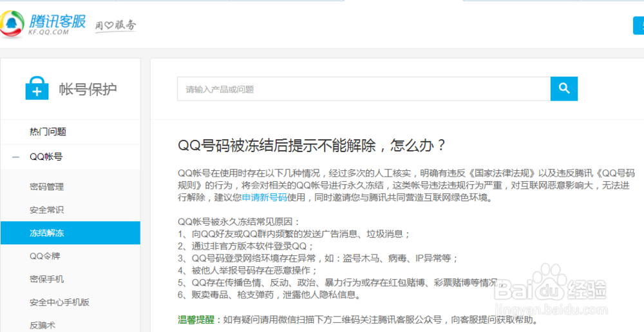The width and height of the screenshot is (644, 332).
Task: Click reason 2 about 非官方版本软件登录QQ
Action: click(x=245, y=246)
